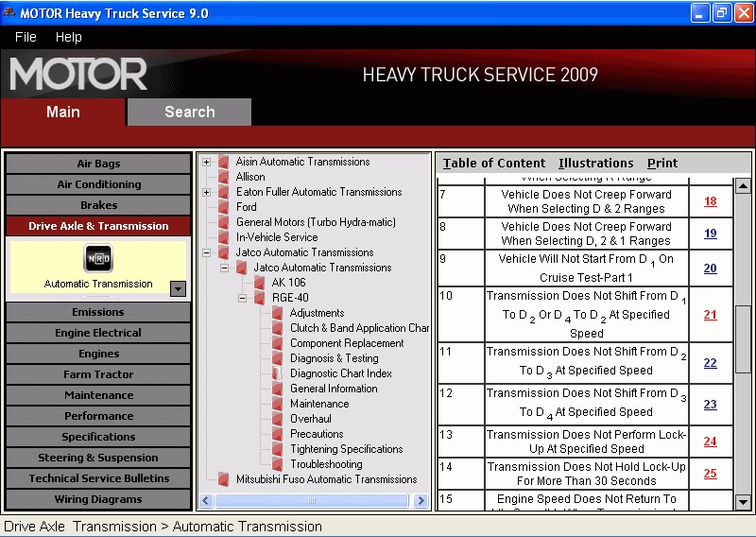The image size is (756, 537).
Task: Open the File menu
Action: (x=26, y=37)
